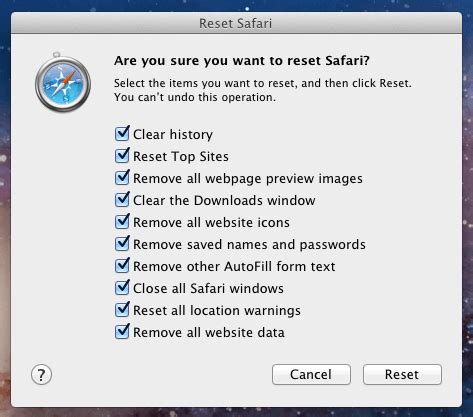The width and height of the screenshot is (473, 417).
Task: Click the 'Remove all website data' label
Action: coord(209,333)
